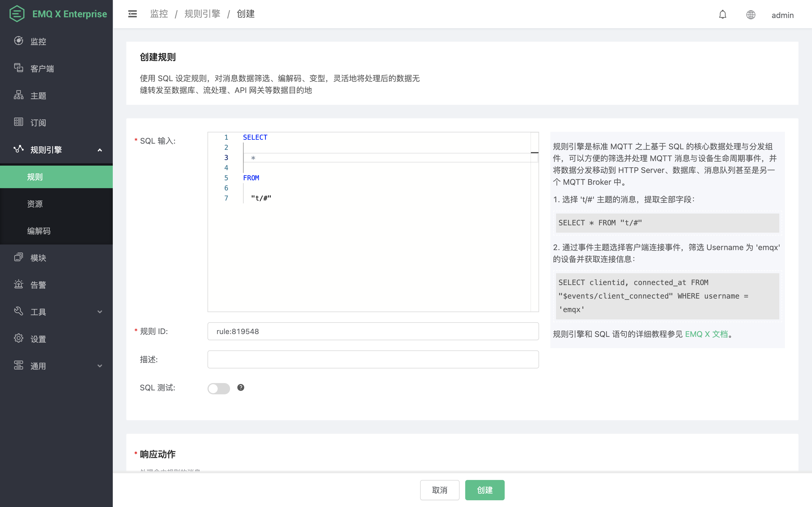
Task: Click the SQL 测试 help question icon
Action: [240, 388]
